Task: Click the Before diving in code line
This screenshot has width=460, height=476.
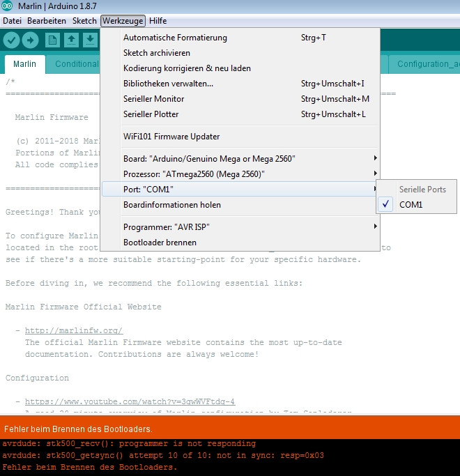Action: (154, 283)
